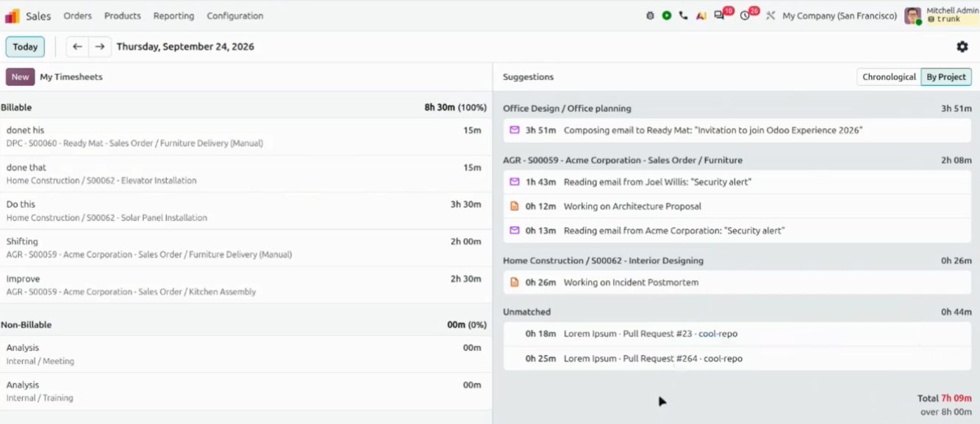Click the green play timer icon
980x424 pixels.
pos(667,15)
